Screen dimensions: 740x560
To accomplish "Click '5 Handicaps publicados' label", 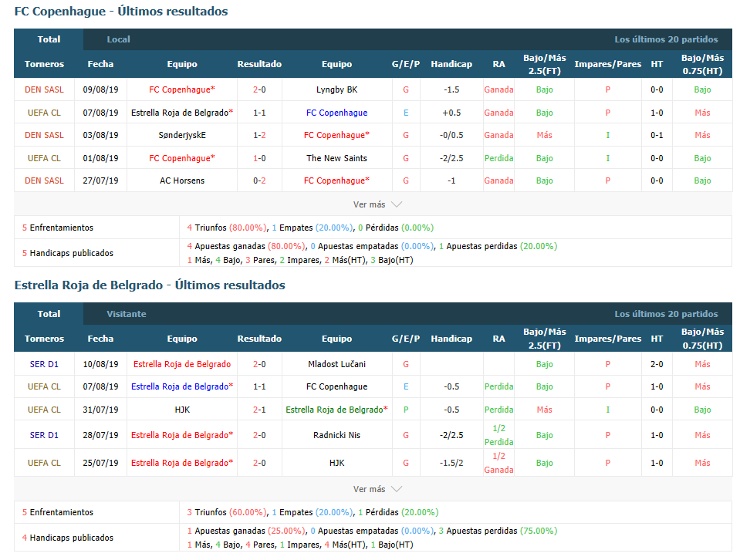I will click(67, 253).
